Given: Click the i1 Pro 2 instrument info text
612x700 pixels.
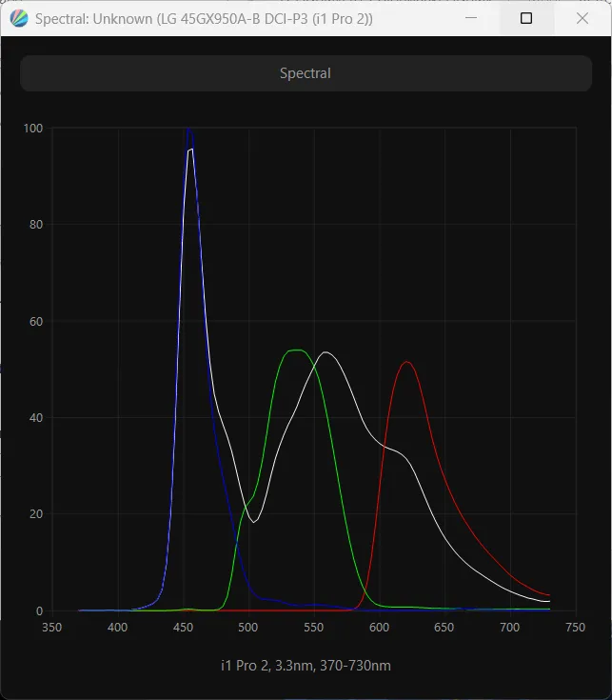Looking at the screenshot, I should click(306, 666).
